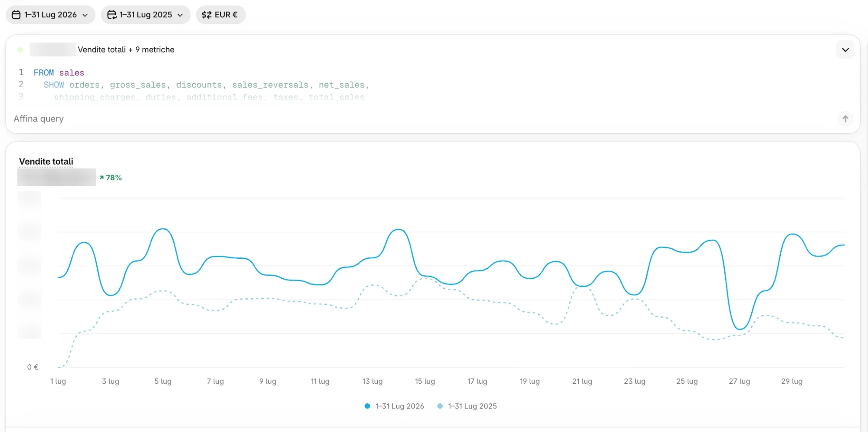The height and width of the screenshot is (432, 868).
Task: Click the 'Vendite totali + 9 metriche' query title
Action: [x=126, y=49]
